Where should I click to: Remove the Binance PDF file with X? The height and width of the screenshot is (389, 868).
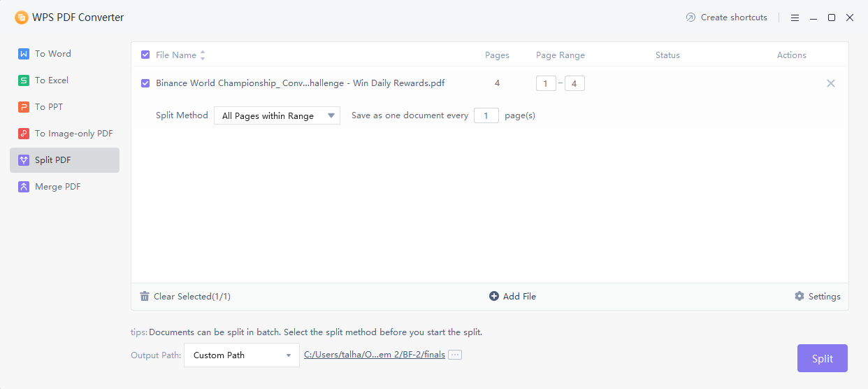point(831,83)
